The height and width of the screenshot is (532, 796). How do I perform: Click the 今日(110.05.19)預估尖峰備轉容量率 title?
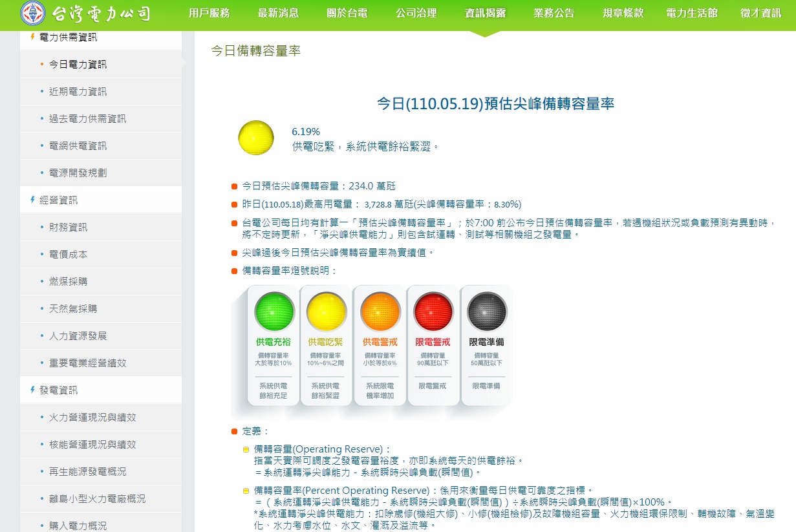point(495,103)
